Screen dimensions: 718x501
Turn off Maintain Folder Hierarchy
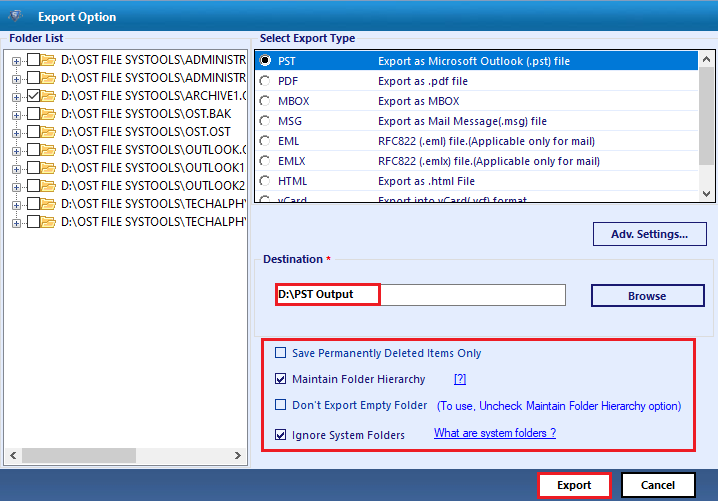click(281, 379)
